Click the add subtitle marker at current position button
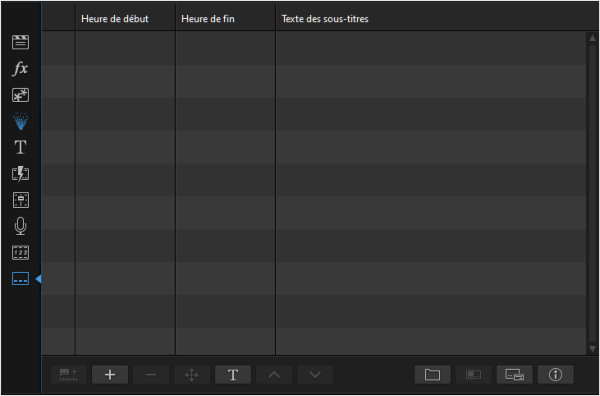This screenshot has width=600, height=396. coord(69,375)
